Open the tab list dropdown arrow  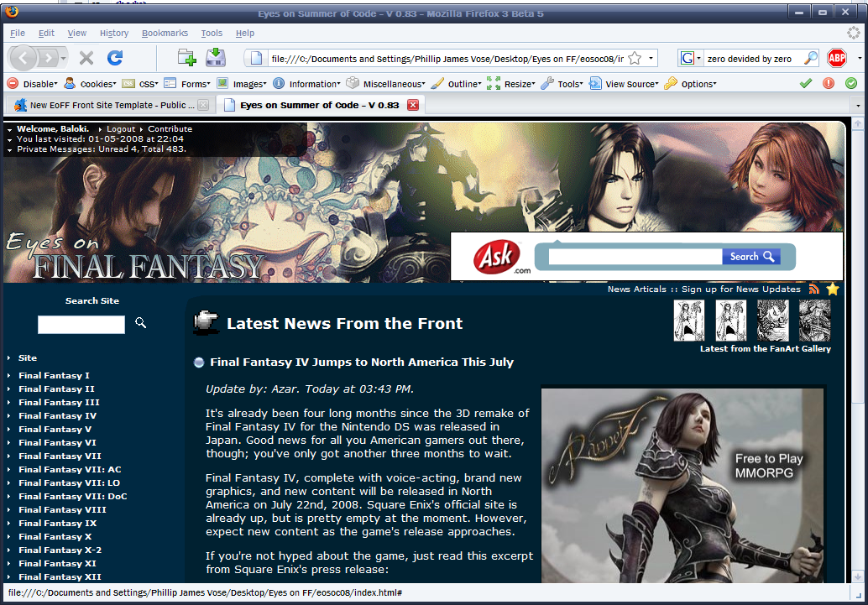[x=859, y=105]
